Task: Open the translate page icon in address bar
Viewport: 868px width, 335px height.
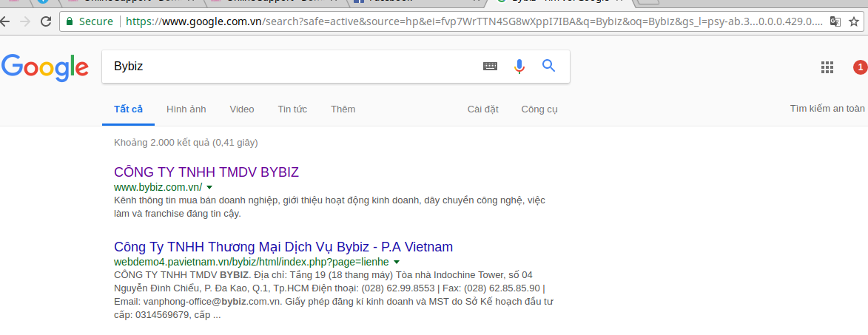Action: point(835,21)
